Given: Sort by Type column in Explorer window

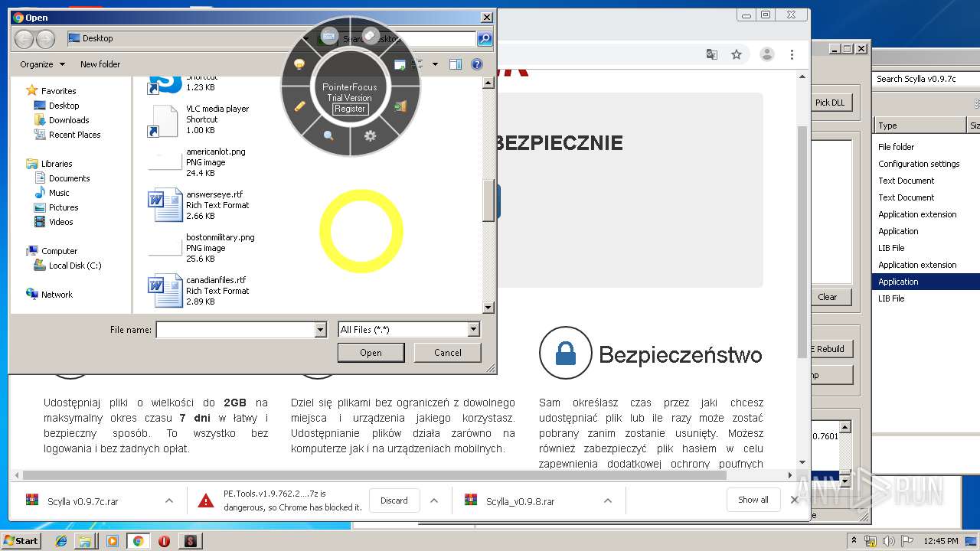Looking at the screenshot, I should pyautogui.click(x=920, y=126).
